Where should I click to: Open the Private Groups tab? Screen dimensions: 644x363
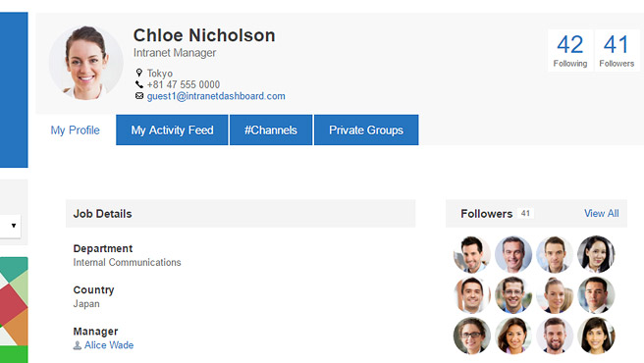pyautogui.click(x=366, y=130)
